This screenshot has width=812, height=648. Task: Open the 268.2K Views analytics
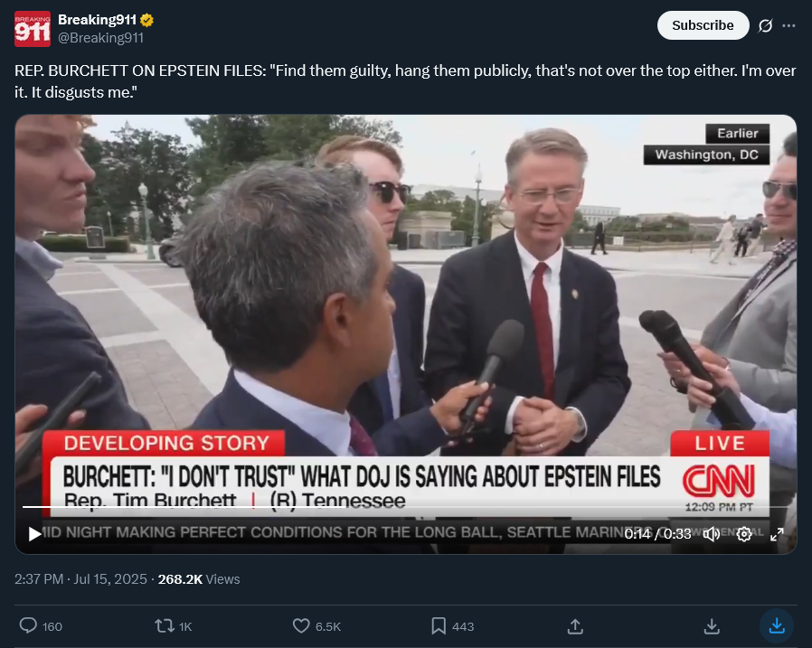[199, 579]
